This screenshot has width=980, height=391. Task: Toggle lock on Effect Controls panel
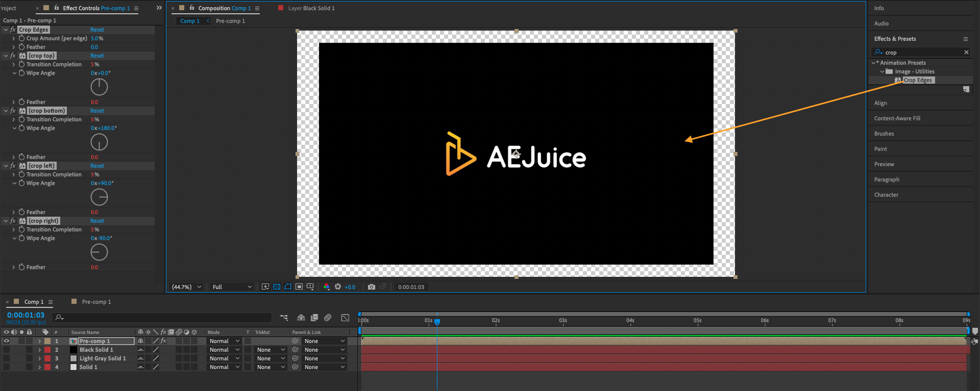click(x=57, y=8)
